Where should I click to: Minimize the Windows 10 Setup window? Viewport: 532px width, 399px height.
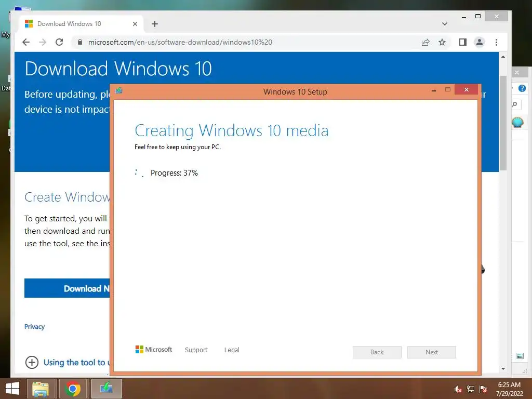(434, 90)
